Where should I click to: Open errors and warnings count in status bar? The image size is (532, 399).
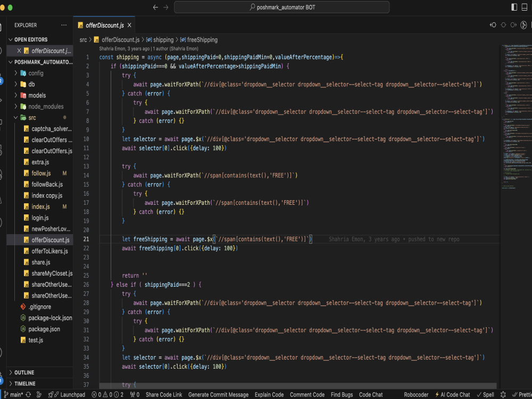(x=107, y=395)
